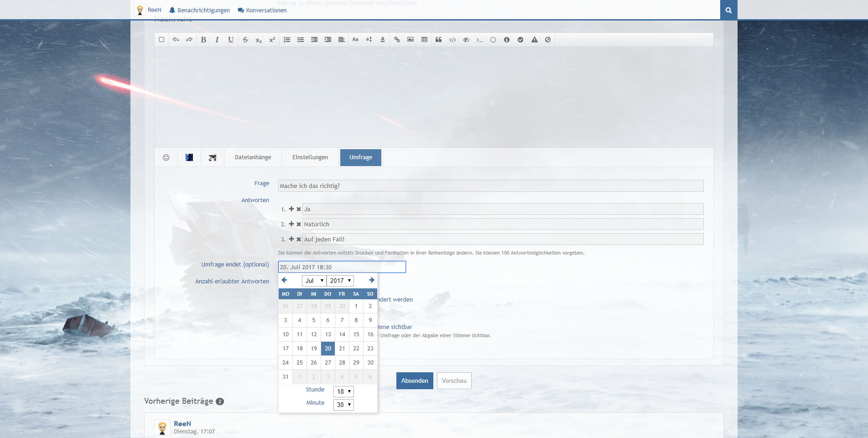Apply superscript formatting

pos(272,40)
